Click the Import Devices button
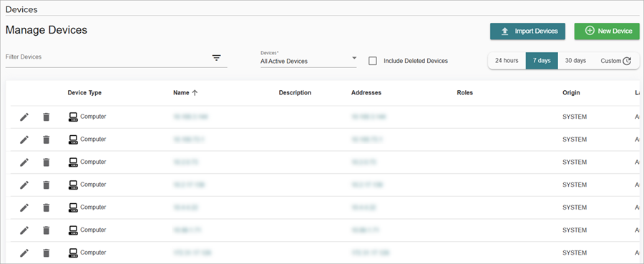The width and height of the screenshot is (644, 264). point(527,31)
